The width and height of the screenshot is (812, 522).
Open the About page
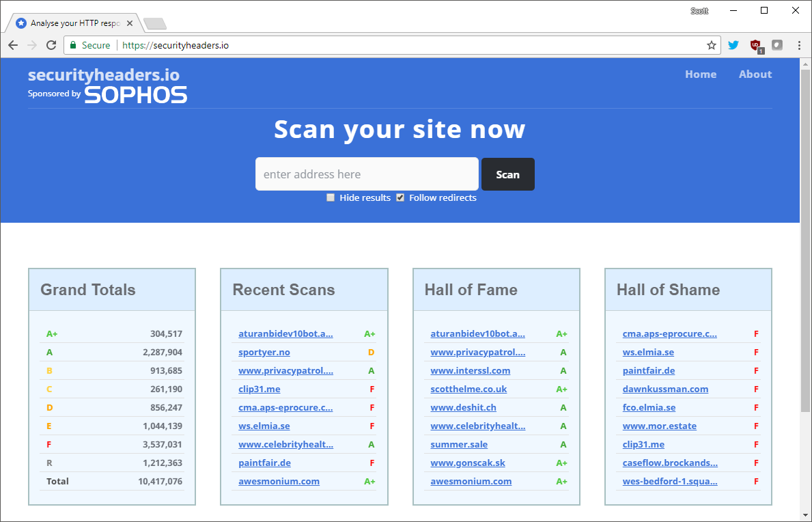tap(755, 74)
